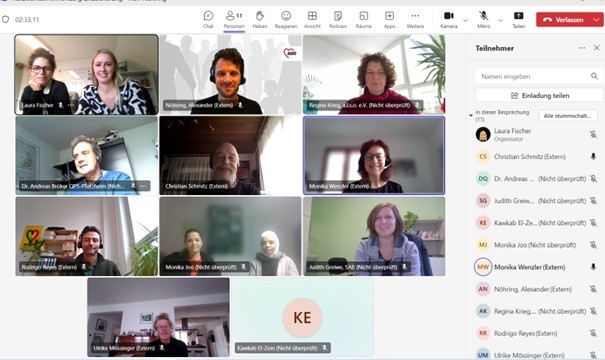Toggle the Kamera on or off
This screenshot has width=605, height=360.
(449, 19)
